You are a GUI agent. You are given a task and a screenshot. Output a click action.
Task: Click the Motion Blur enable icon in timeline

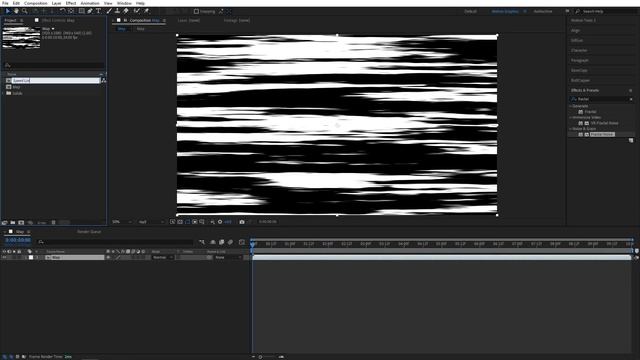point(230,242)
